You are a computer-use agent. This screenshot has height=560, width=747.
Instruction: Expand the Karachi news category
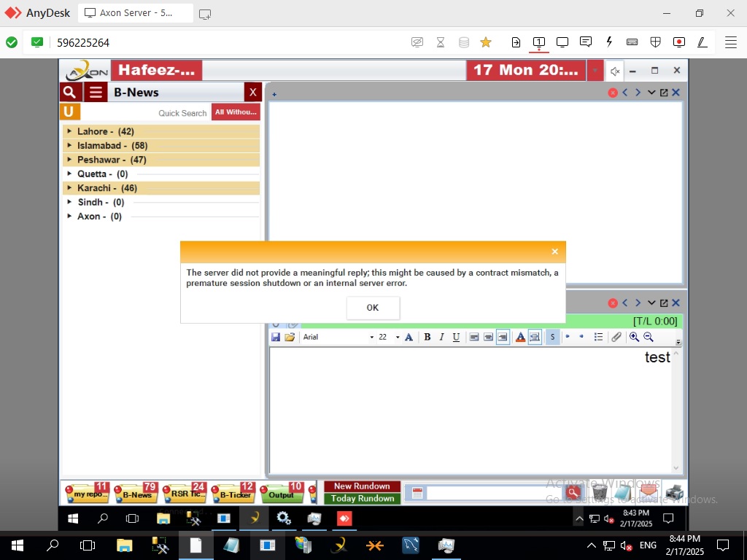point(69,188)
